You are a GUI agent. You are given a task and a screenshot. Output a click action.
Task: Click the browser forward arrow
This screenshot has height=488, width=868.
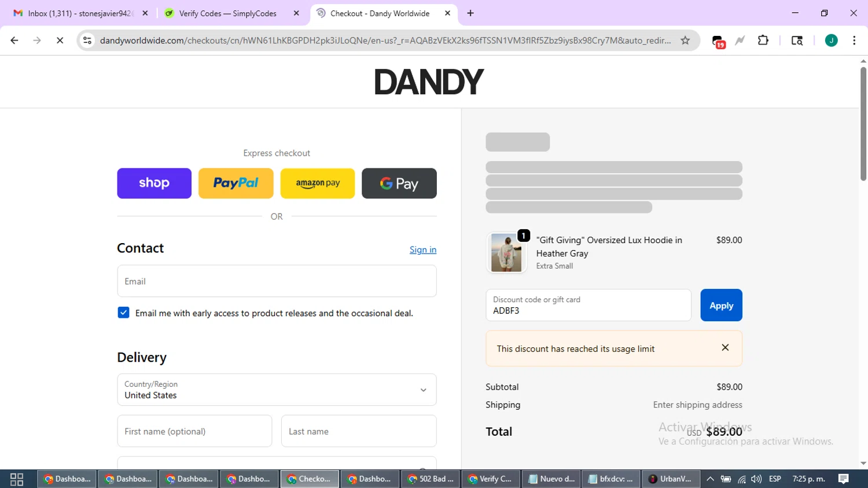37,41
